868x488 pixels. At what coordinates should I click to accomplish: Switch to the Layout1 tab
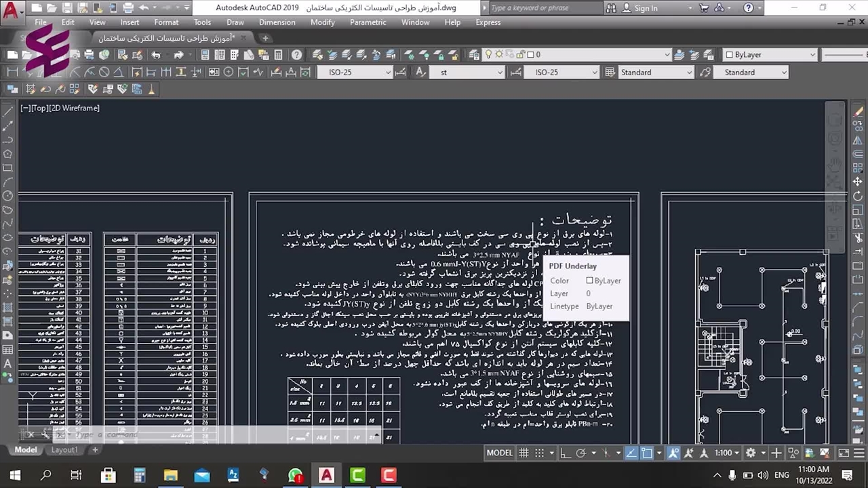64,449
